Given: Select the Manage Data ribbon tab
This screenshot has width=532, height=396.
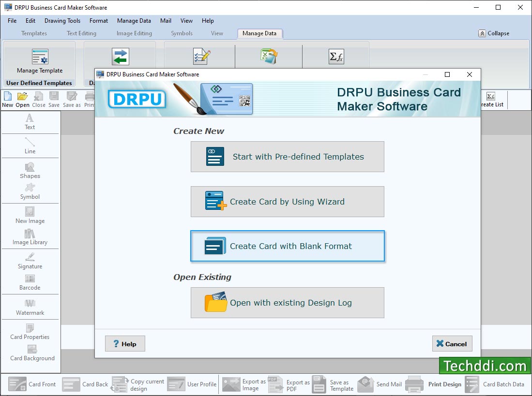Looking at the screenshot, I should pyautogui.click(x=259, y=33).
